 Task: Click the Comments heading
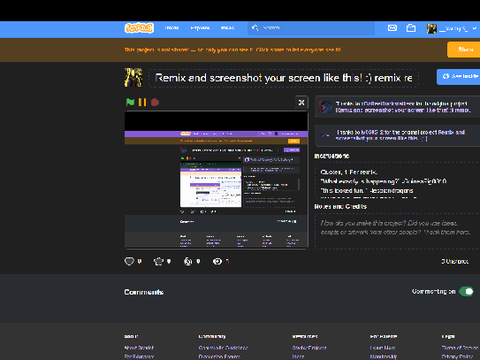point(144,292)
